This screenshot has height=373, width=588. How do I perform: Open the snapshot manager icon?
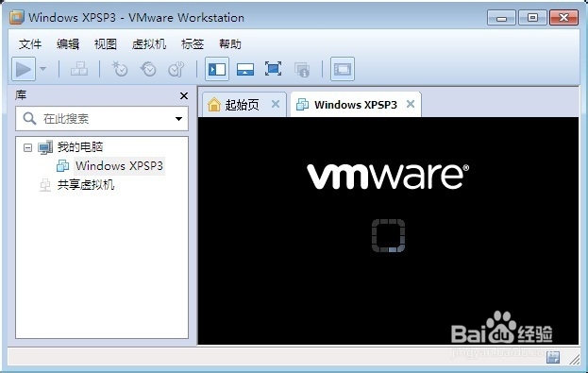176,69
